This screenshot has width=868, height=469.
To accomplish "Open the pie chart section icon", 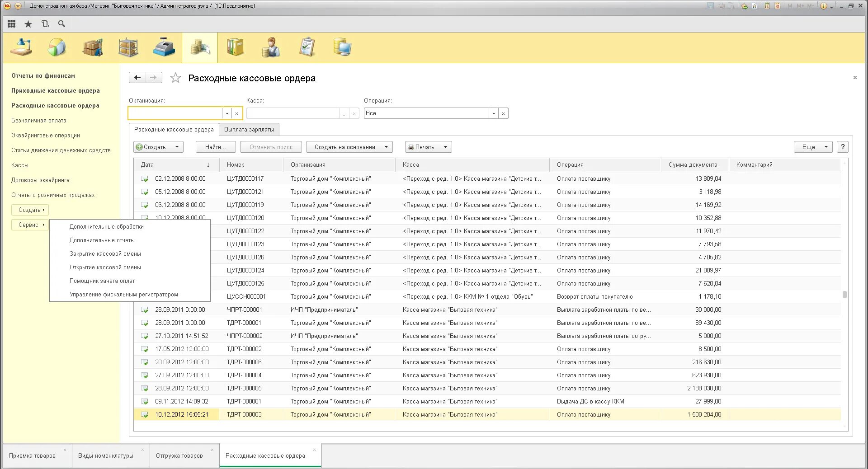I will click(x=57, y=47).
